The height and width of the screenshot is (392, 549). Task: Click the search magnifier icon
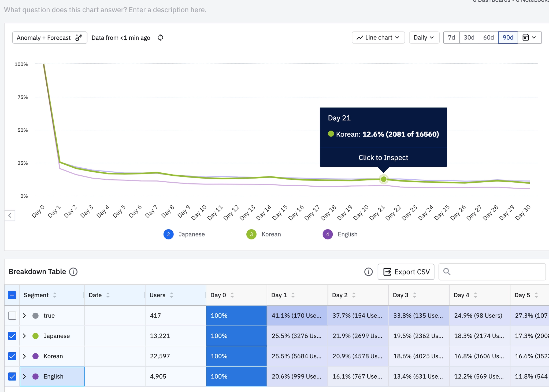point(447,272)
